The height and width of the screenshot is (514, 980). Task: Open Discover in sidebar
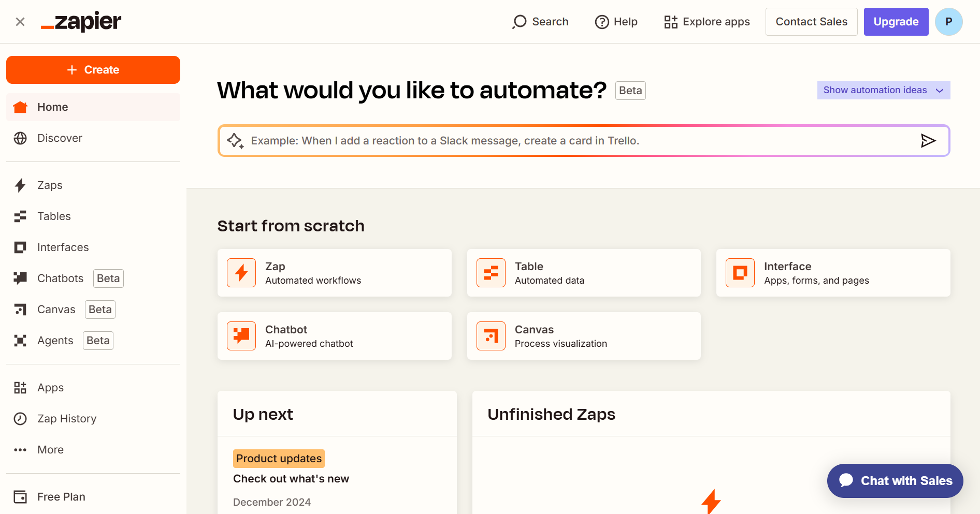[93, 138]
